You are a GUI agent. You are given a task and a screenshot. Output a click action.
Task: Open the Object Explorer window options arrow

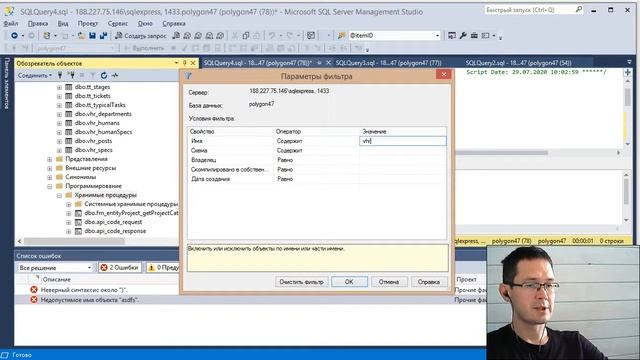(176, 63)
